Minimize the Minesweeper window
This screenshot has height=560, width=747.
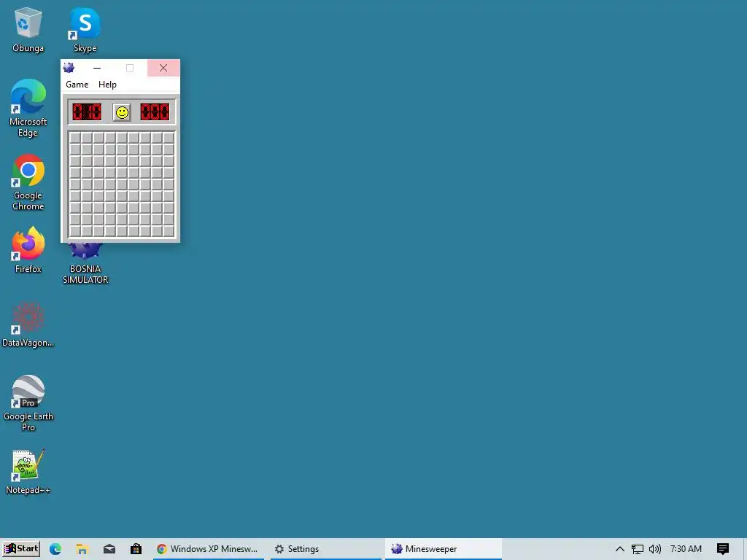click(x=97, y=68)
